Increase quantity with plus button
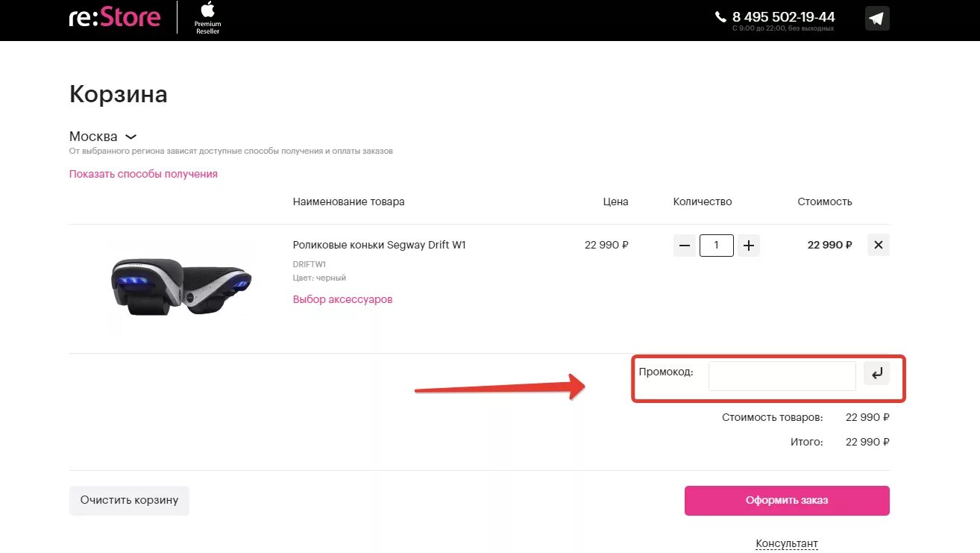 [x=749, y=246]
